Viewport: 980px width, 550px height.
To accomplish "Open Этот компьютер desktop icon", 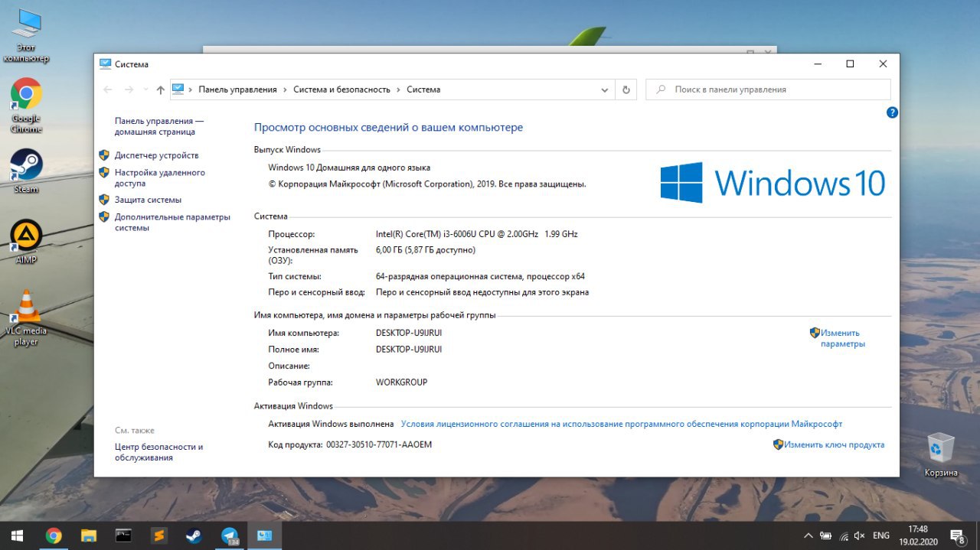I will [25, 35].
